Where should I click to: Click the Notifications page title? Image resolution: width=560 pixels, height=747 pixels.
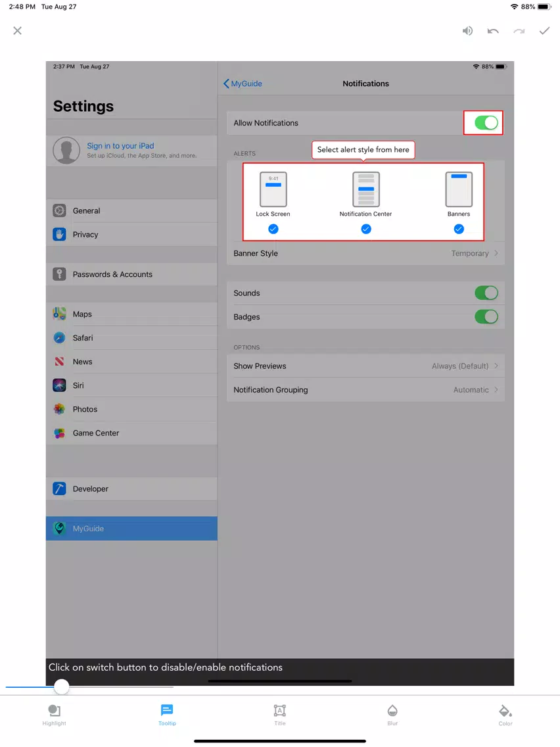365,84
